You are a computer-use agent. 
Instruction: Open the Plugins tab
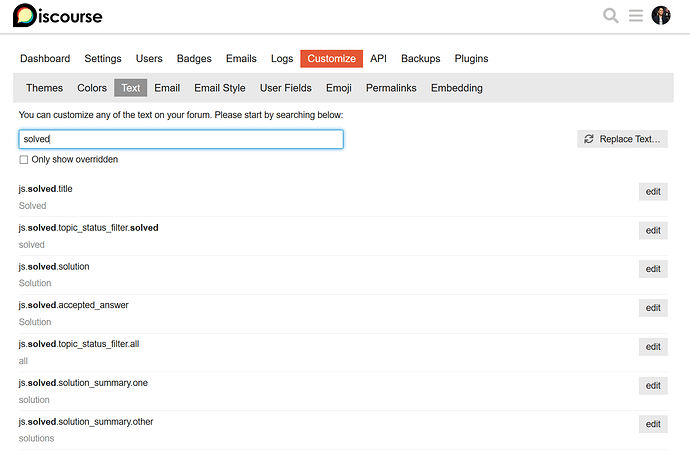(471, 59)
